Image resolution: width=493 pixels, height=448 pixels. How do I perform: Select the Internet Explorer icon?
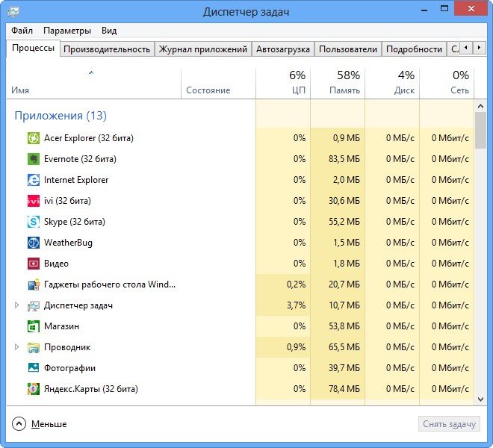point(34,180)
